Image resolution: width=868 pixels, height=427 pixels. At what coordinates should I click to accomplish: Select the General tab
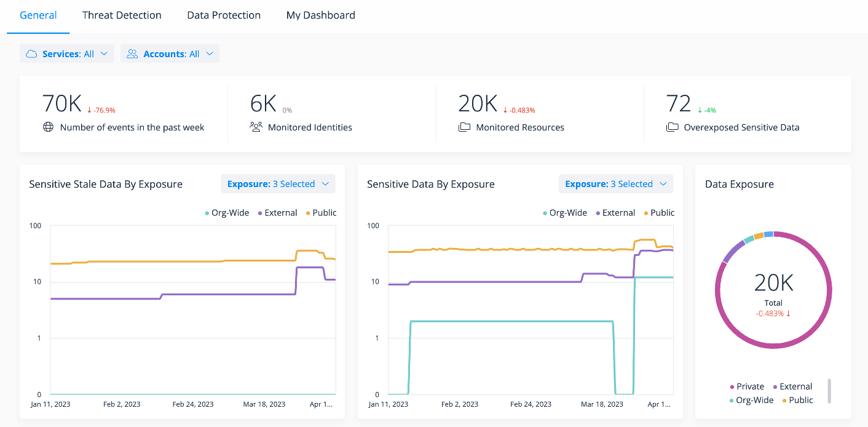tap(38, 15)
